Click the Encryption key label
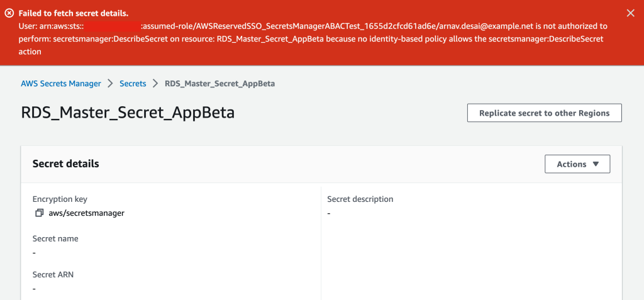The height and width of the screenshot is (300, 644). click(60, 199)
